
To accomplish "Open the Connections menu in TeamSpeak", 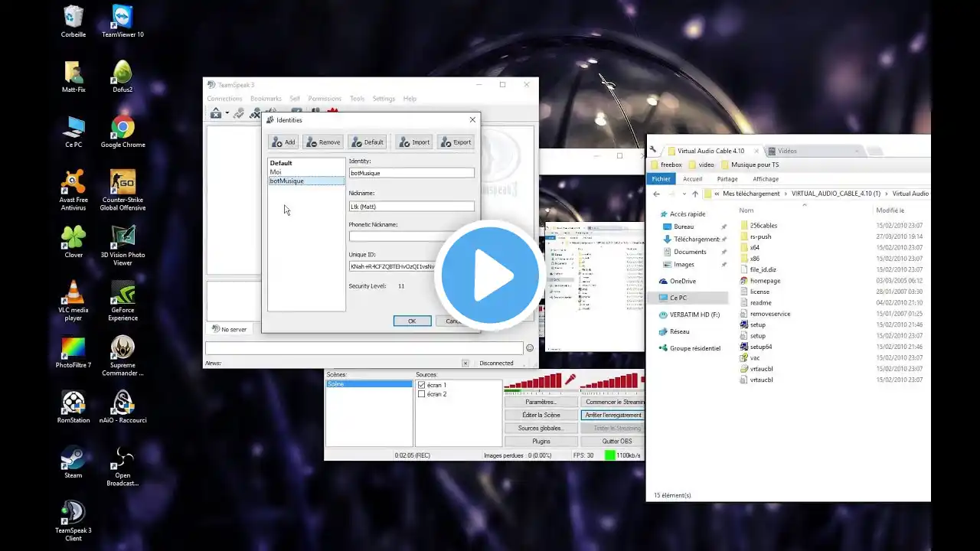I will pos(224,99).
